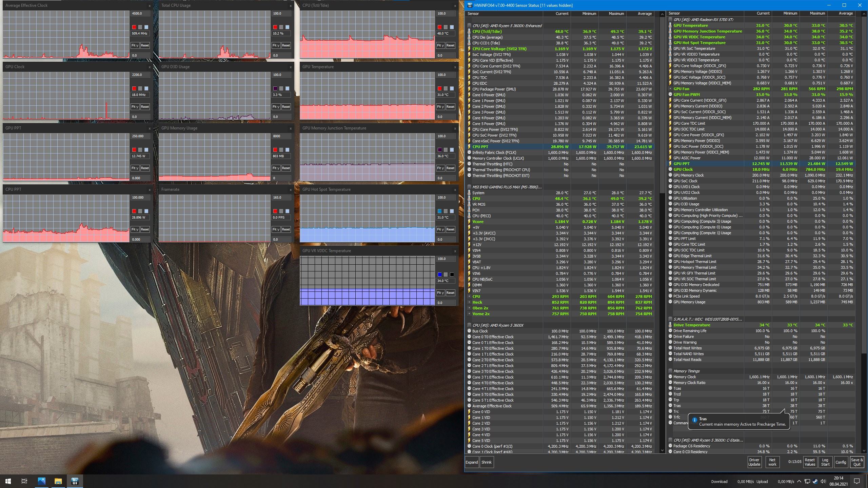Open volume control in system tray

click(823, 482)
